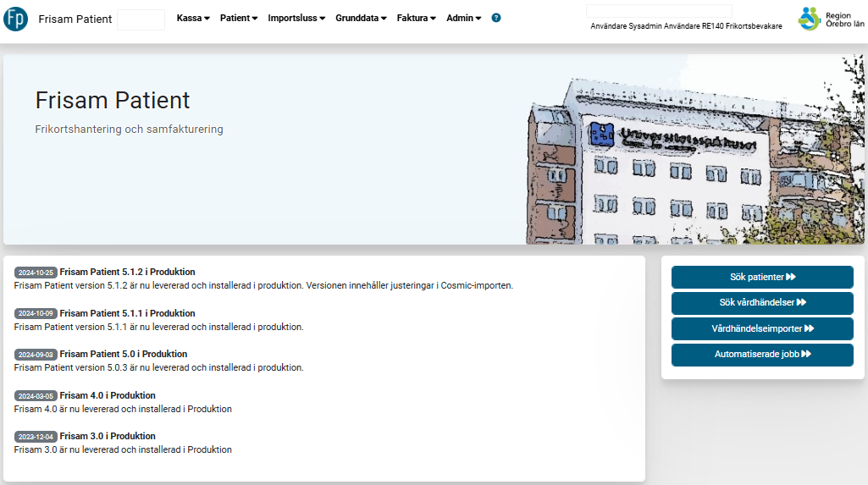Click the Sök vårdhändelser button
This screenshot has width=868, height=485.
[x=762, y=303]
